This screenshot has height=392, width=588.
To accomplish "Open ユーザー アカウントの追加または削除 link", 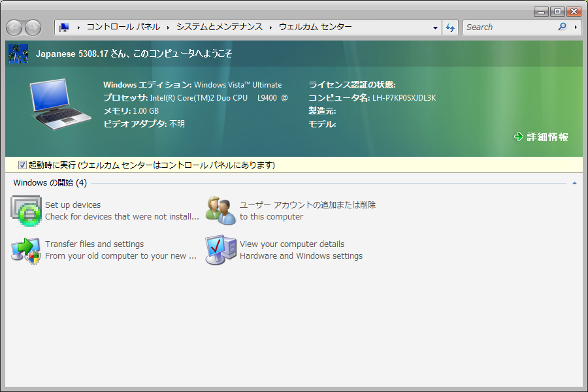I will point(308,204).
